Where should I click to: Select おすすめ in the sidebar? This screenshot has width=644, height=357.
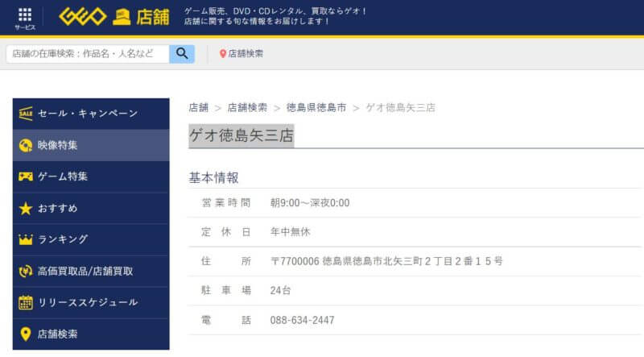point(91,208)
